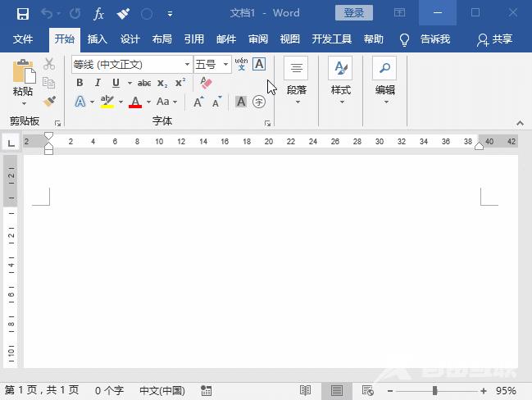
Task: Click the ruler tab selector L icon
Action: (x=11, y=143)
